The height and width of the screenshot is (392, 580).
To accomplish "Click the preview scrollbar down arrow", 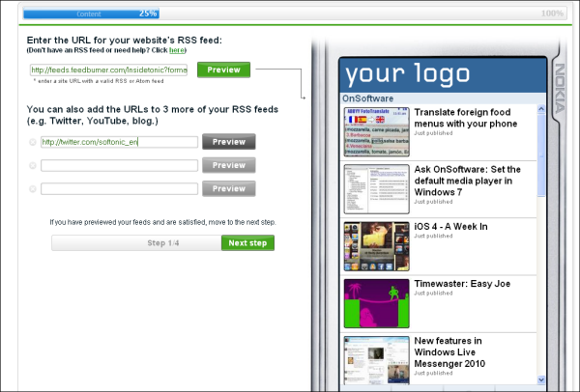I will coord(541,380).
